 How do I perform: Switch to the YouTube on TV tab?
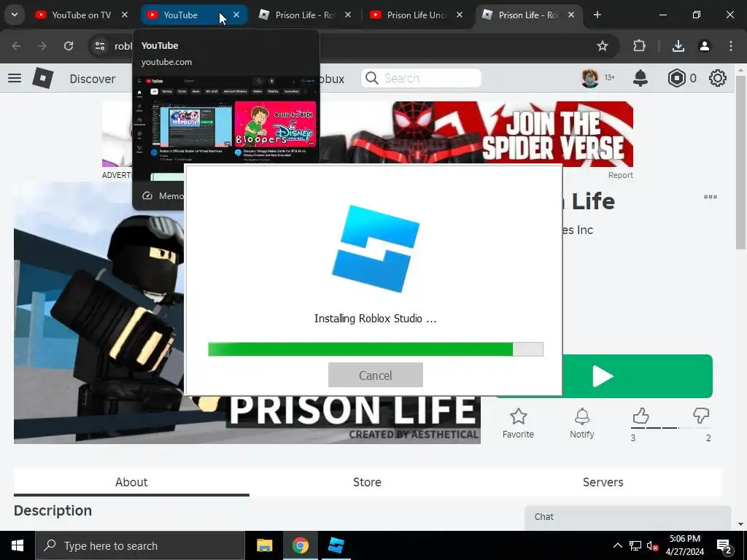81,15
